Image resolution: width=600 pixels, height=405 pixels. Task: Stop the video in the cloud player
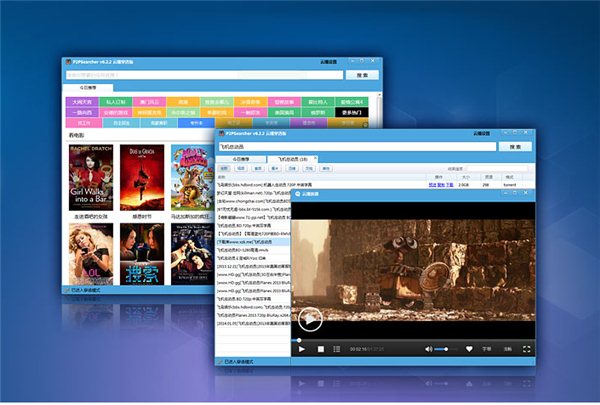(x=321, y=349)
